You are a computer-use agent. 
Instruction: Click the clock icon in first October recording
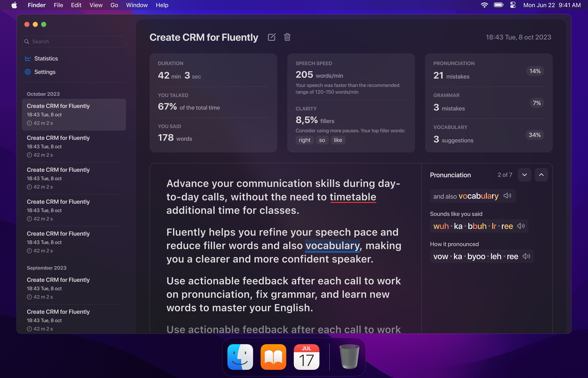click(29, 123)
